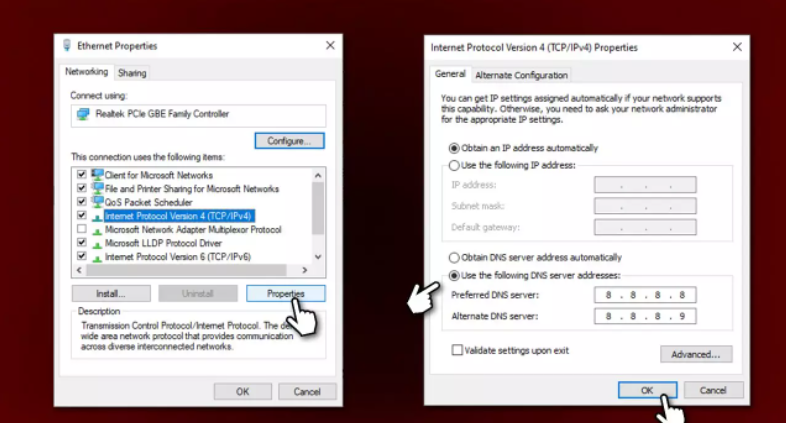Close the Ethernet Properties window
The image size is (786, 423).
330,46
